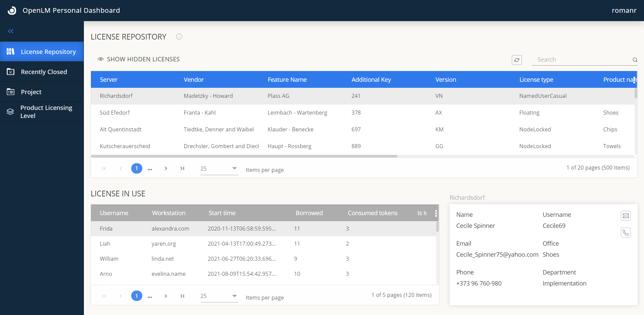The image size is (644, 315).
Task: Open the items per page dropdown for License in Use
Action: [x=218, y=296]
